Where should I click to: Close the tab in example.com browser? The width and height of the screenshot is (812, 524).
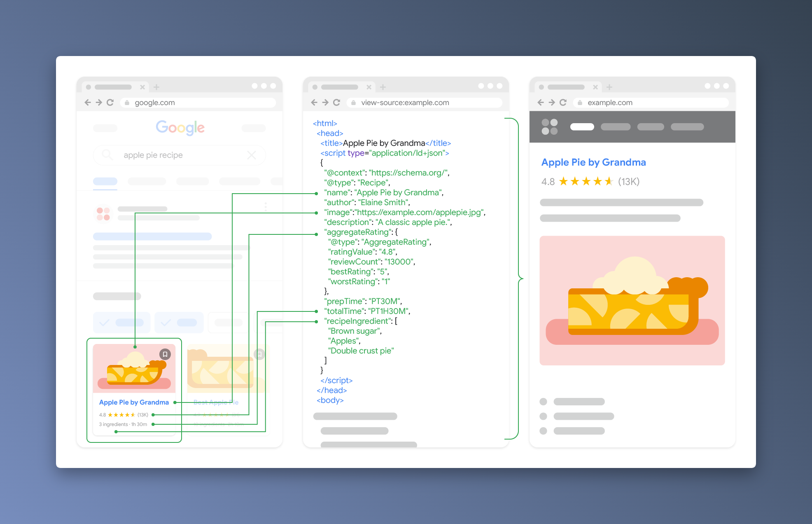pyautogui.click(x=595, y=87)
